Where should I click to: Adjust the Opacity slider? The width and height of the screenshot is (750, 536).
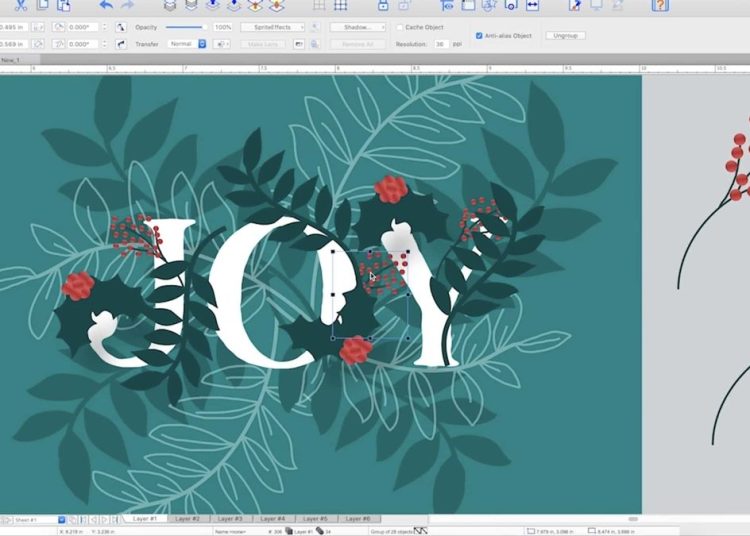click(185, 27)
